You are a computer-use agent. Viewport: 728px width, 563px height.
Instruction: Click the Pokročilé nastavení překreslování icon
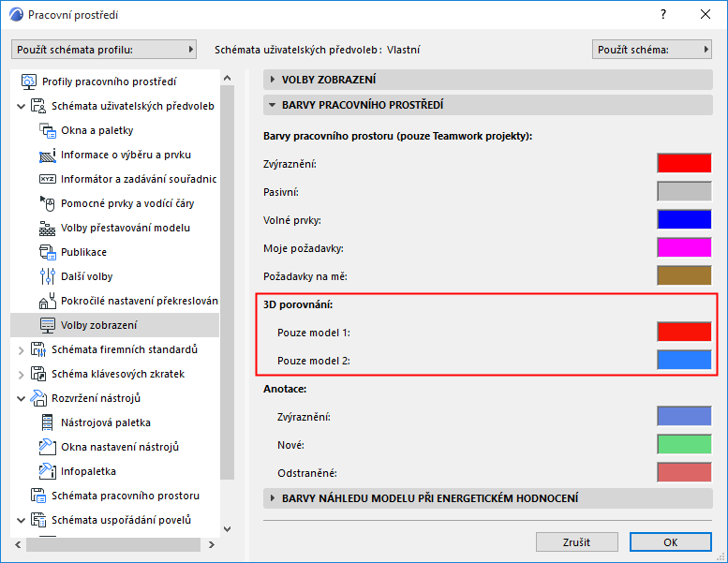tap(48, 301)
